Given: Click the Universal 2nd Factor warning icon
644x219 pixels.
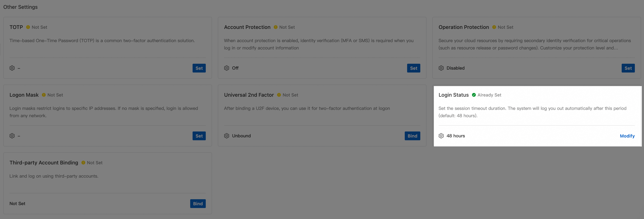Looking at the screenshot, I should click(279, 95).
